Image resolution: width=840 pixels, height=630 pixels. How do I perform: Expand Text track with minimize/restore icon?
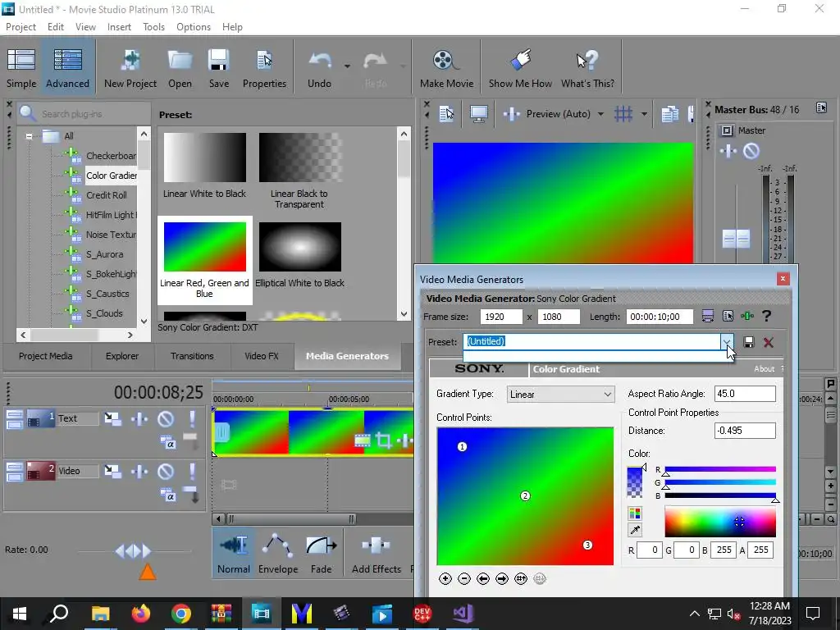pyautogui.click(x=15, y=419)
